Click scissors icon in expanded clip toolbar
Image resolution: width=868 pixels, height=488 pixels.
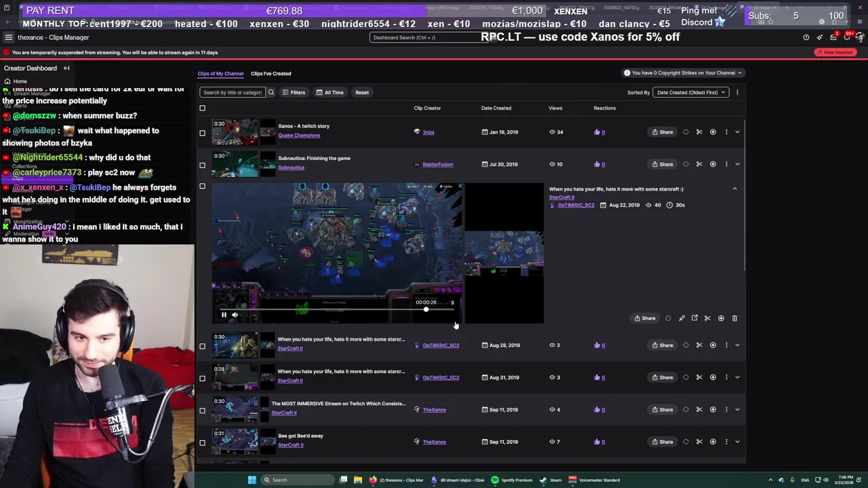(707, 318)
